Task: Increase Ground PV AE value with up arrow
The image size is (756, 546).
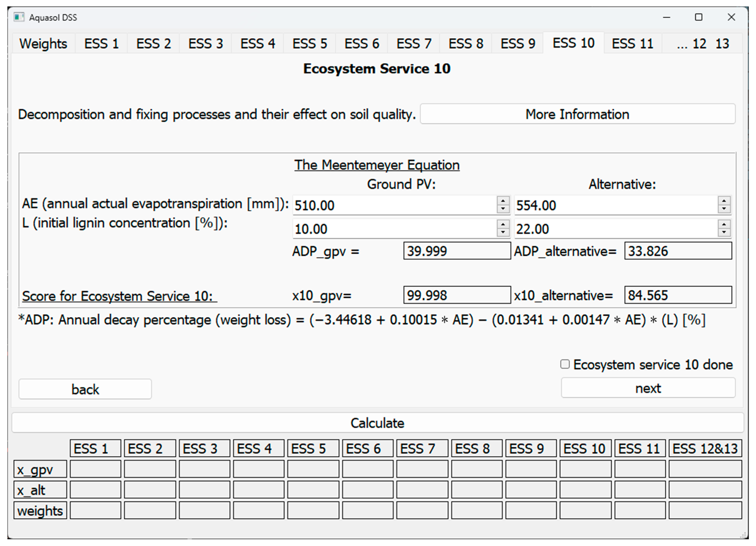Action: [503, 201]
